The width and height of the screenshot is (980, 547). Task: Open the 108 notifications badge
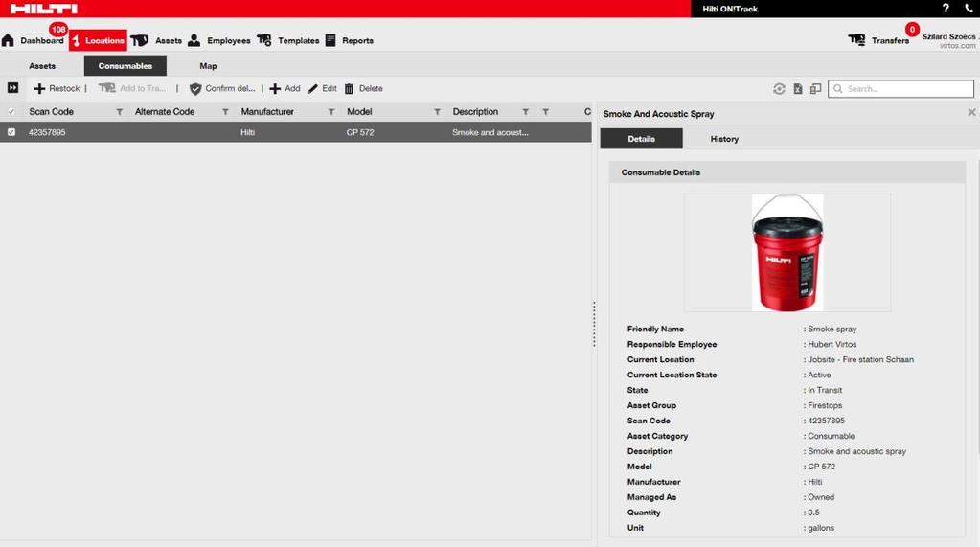click(x=58, y=30)
